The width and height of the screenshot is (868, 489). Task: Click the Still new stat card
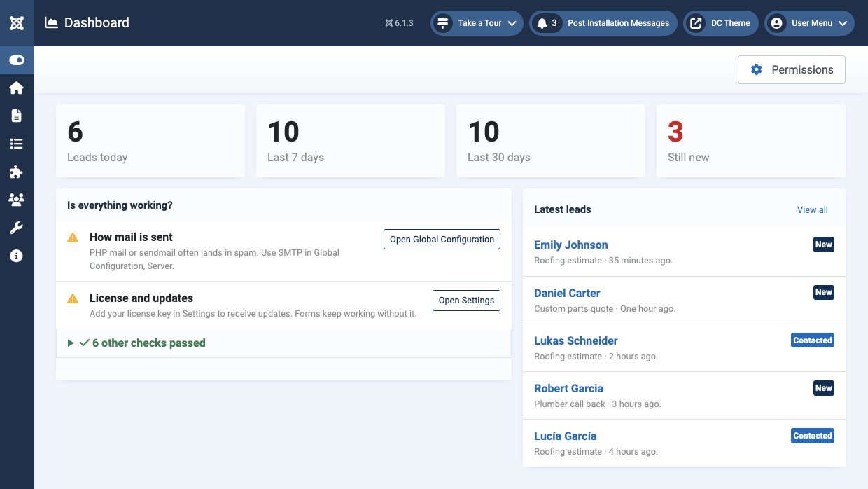pyautogui.click(x=751, y=141)
